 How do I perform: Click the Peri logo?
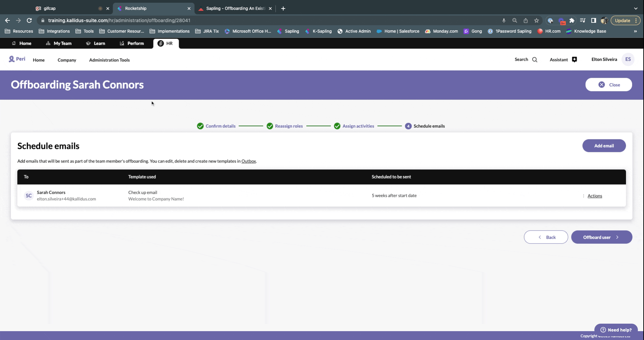pyautogui.click(x=17, y=59)
